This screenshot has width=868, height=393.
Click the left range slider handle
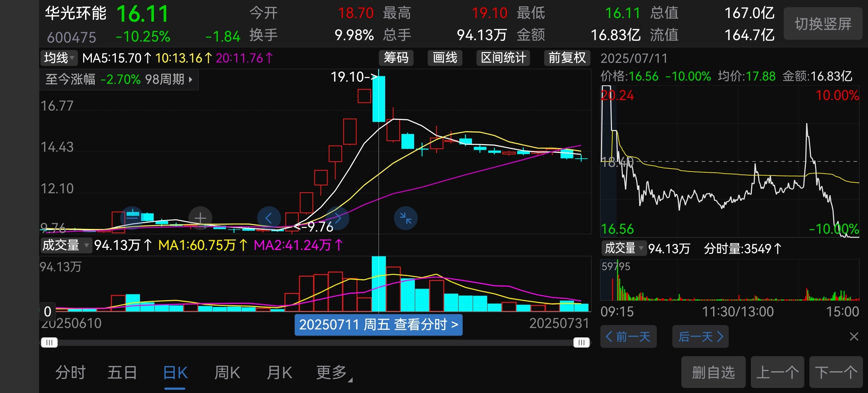[49, 342]
